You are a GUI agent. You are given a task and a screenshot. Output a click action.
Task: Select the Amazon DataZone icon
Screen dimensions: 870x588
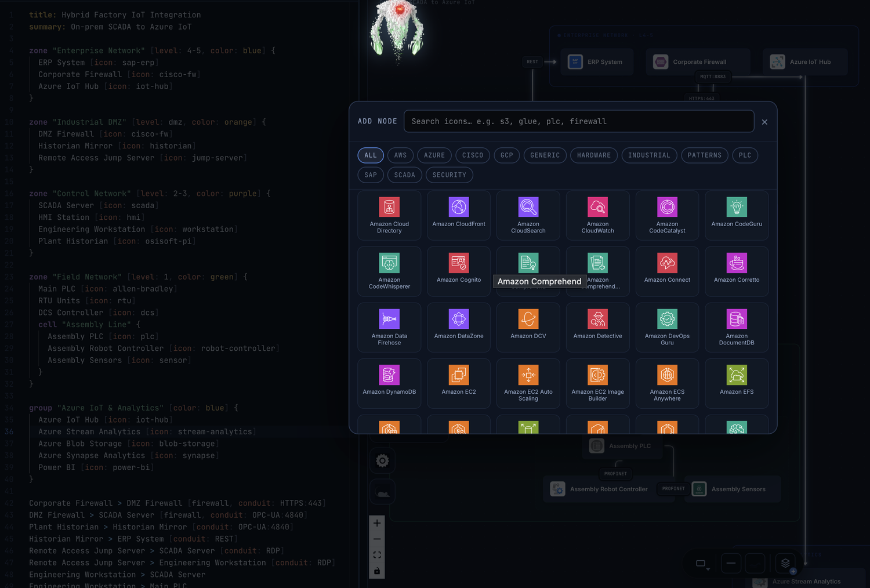coord(459,328)
